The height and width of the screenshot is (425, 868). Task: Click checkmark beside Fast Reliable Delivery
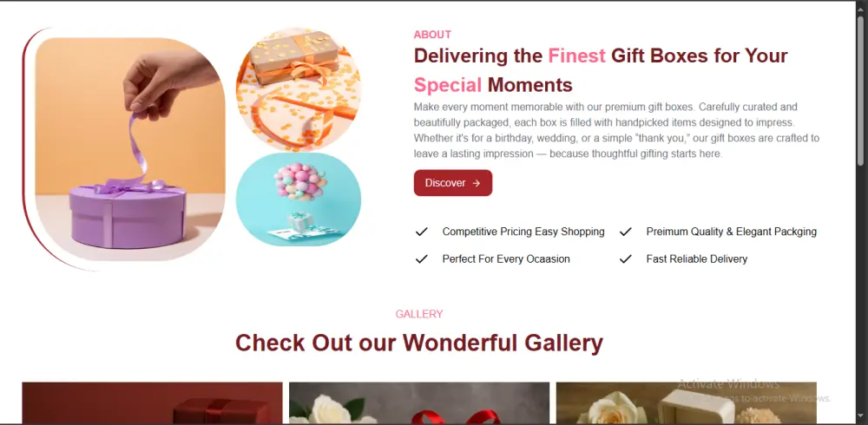626,258
